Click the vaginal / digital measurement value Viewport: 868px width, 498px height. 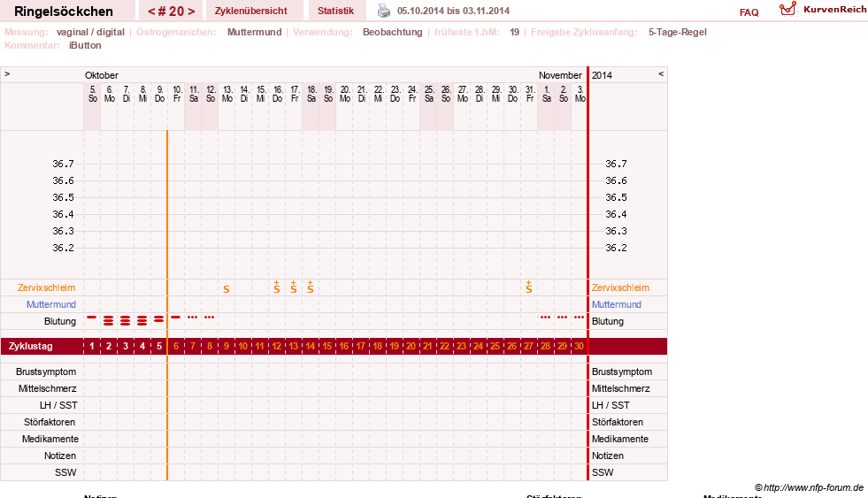tap(90, 32)
